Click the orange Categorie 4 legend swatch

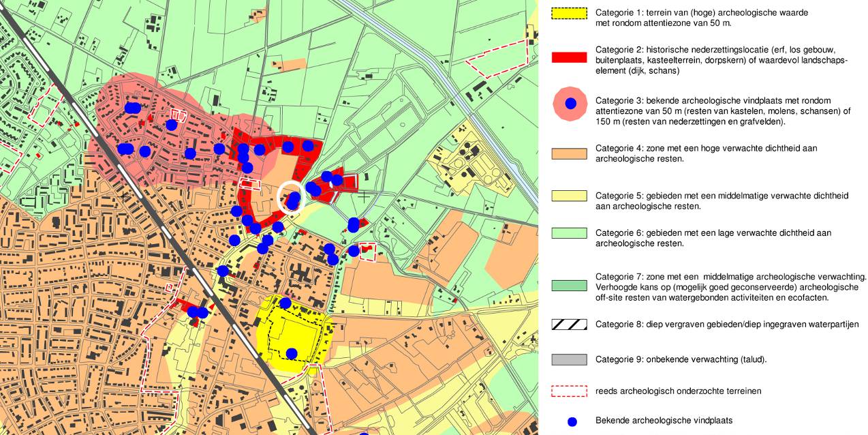click(569, 154)
